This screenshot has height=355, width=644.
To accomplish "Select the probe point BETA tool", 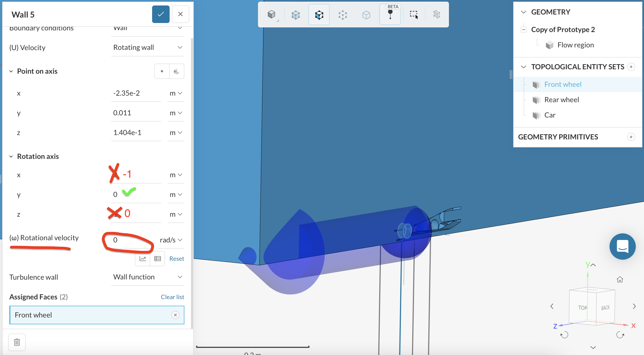I will coord(390,15).
